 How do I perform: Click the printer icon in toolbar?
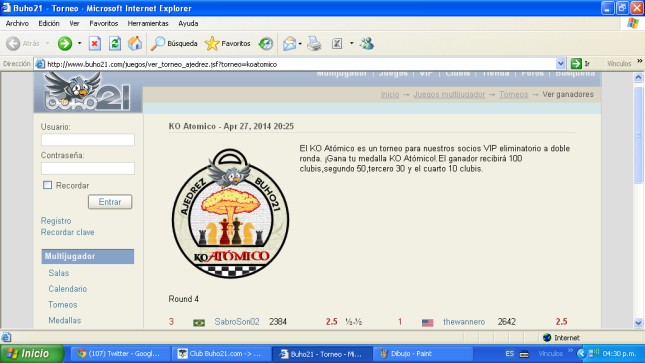coord(314,43)
